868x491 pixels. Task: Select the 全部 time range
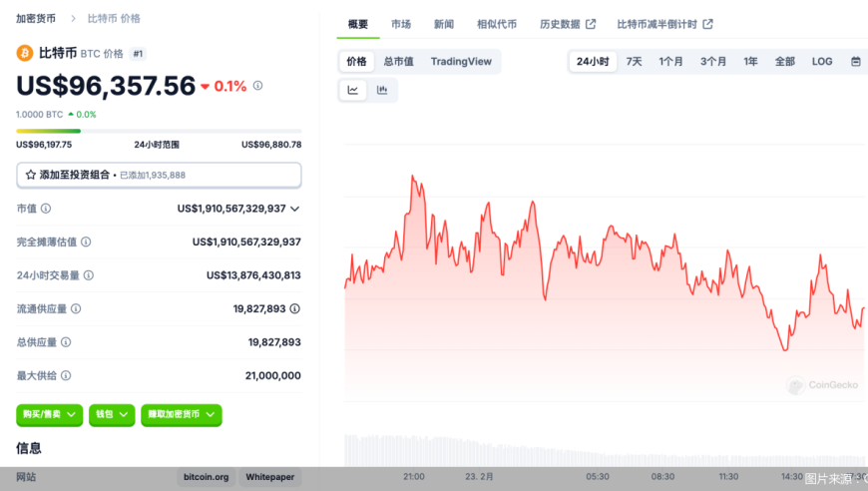785,62
